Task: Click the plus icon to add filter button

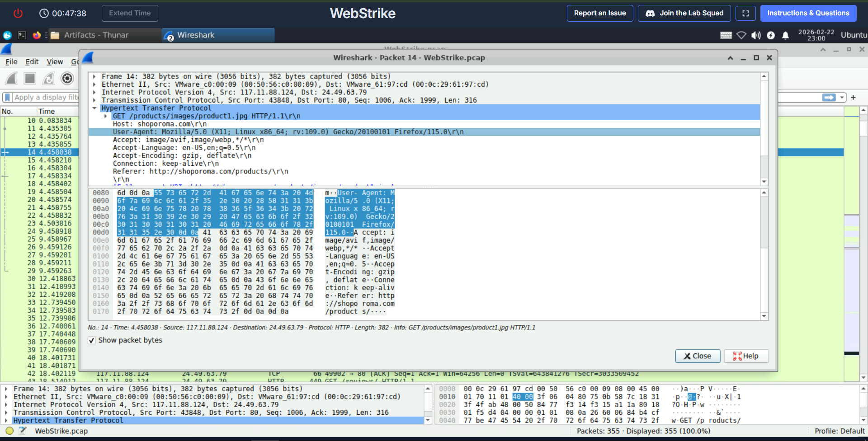Action: point(854,98)
